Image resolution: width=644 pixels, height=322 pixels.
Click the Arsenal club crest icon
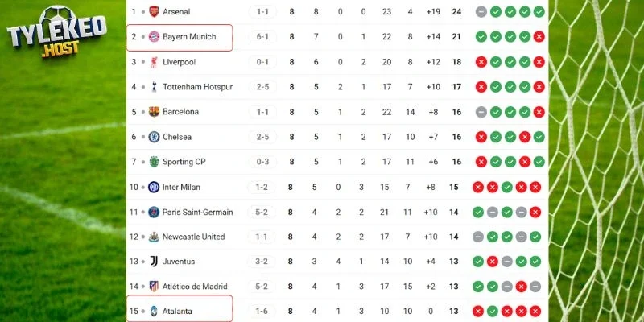[x=155, y=12]
